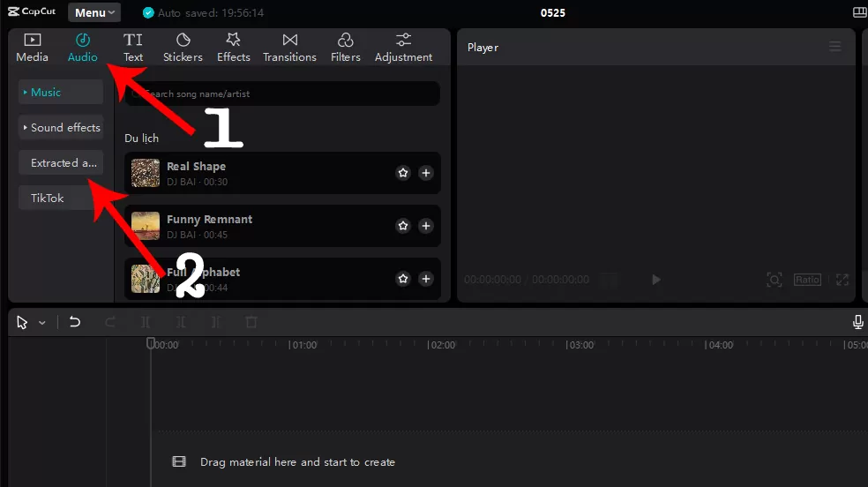Click the Funny Remnant song title
The image size is (868, 487).
[209, 219]
